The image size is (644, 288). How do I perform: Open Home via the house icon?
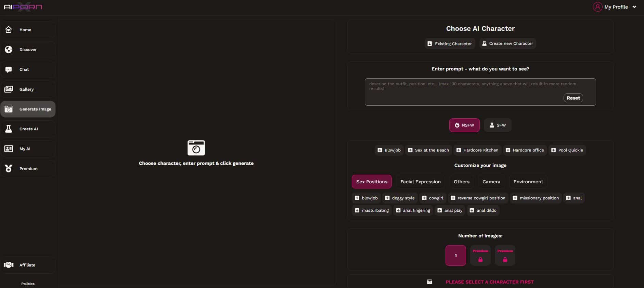[9, 30]
